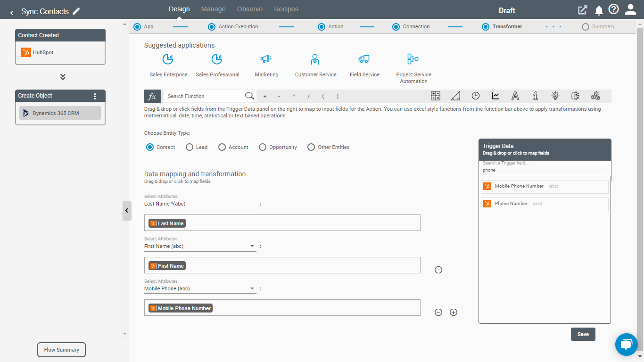This screenshot has width=644, height=362.
Task: Select the Marketing megaphone icon
Action: (266, 59)
